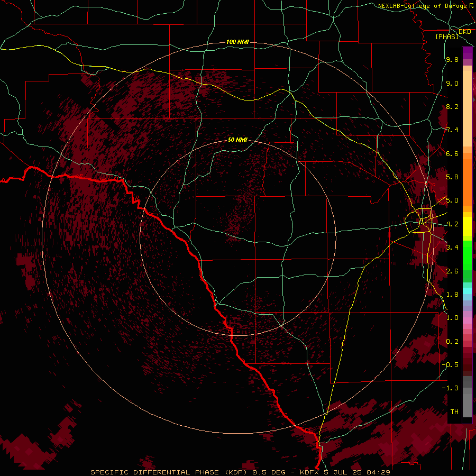Click the "50 NMI" range ring label
The height and width of the screenshot is (476, 476).
pyautogui.click(x=237, y=140)
